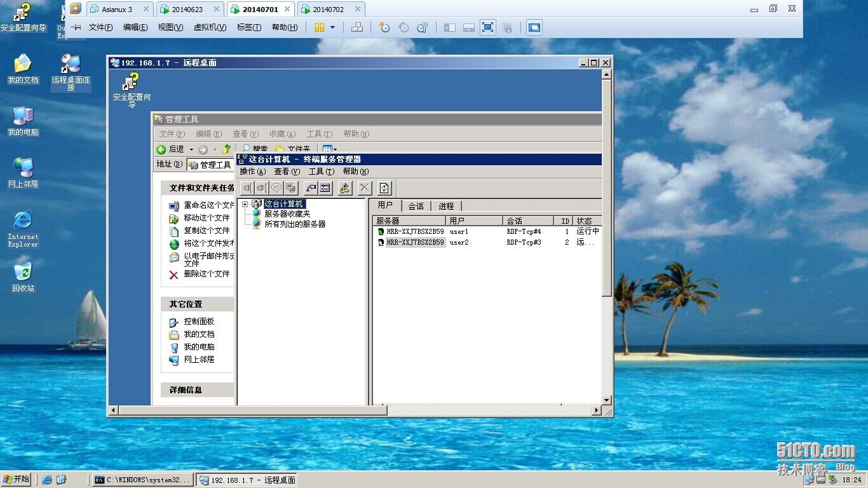Click the VMware pause (suspend) toolbar icon
Screen dimensions: 868x488
tap(320, 27)
